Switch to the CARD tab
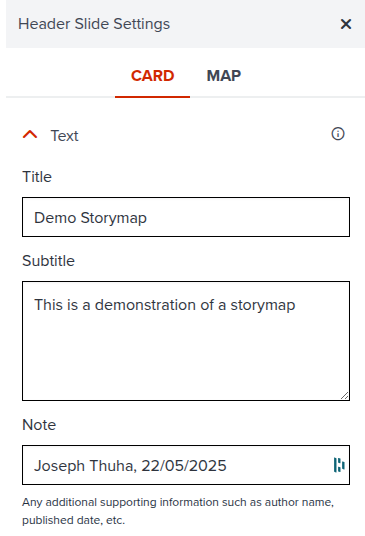The width and height of the screenshot is (365, 536). click(152, 76)
